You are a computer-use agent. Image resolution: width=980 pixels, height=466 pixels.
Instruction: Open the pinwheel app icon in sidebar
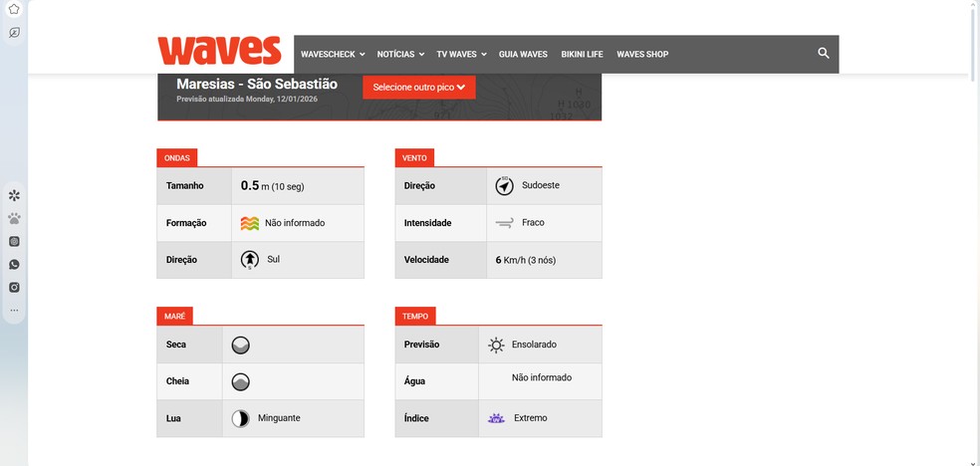tap(14, 195)
